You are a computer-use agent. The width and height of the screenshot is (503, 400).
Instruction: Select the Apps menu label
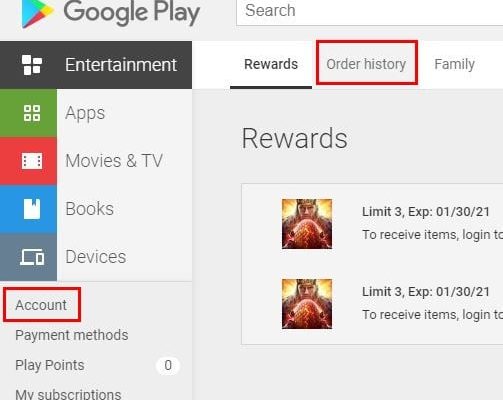85,113
